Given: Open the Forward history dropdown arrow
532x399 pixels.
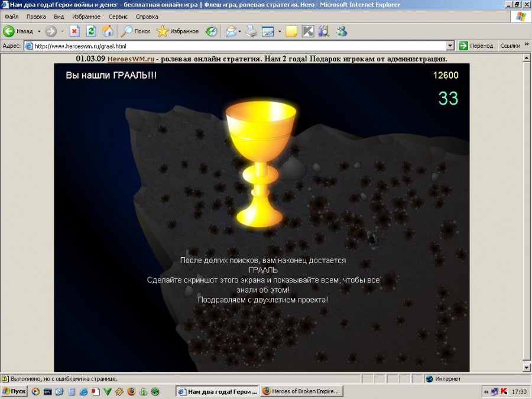Looking at the screenshot, I should coord(63,31).
